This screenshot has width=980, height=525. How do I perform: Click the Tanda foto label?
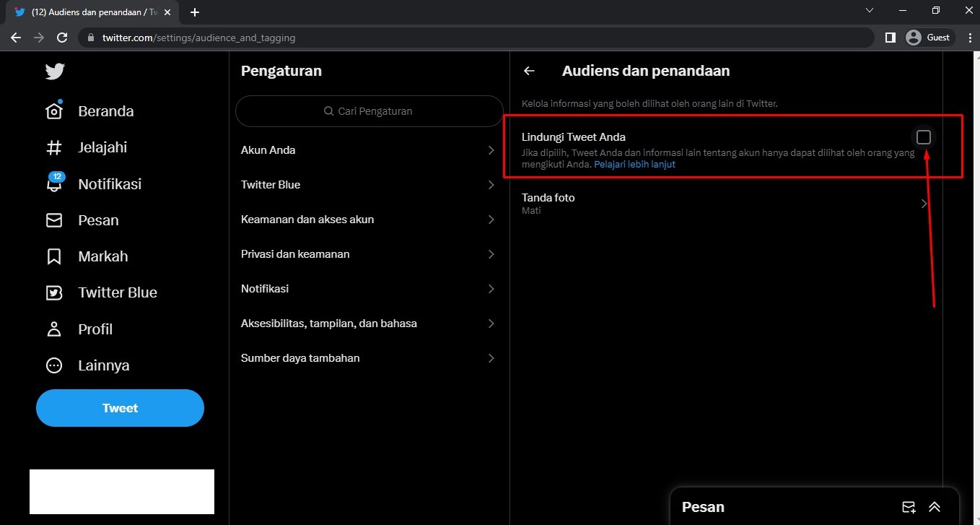(548, 198)
